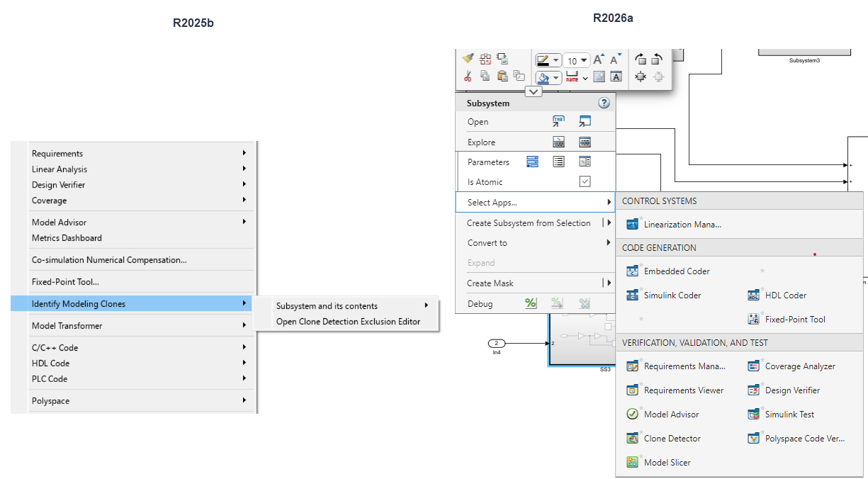The image size is (868, 479).
Task: Click the first Explore icon
Action: coord(558,142)
